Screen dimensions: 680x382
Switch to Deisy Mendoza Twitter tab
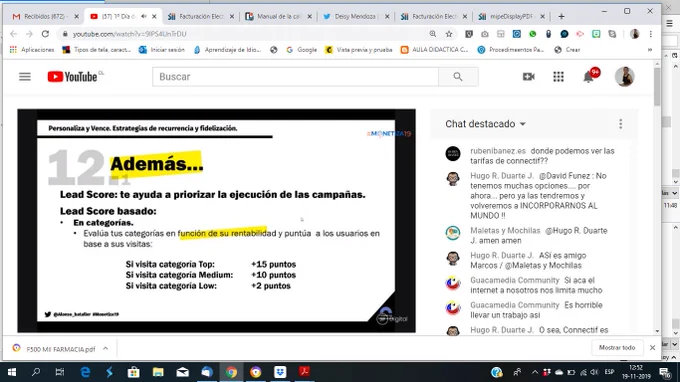click(x=355, y=16)
